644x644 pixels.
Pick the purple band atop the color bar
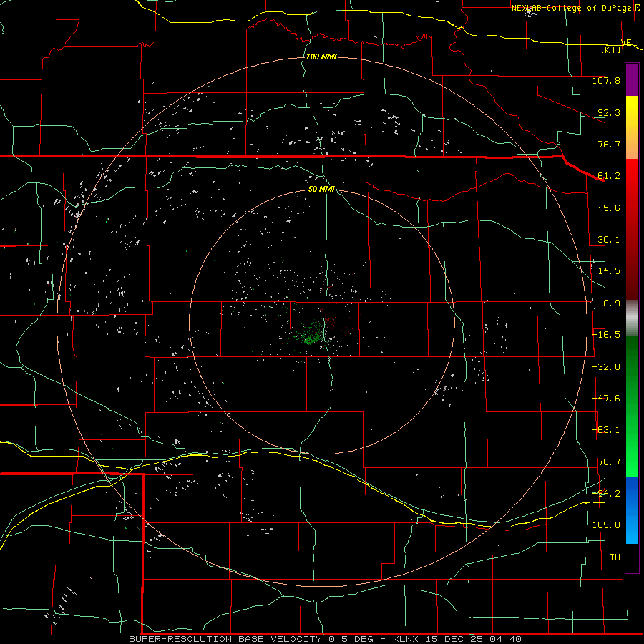pos(632,80)
